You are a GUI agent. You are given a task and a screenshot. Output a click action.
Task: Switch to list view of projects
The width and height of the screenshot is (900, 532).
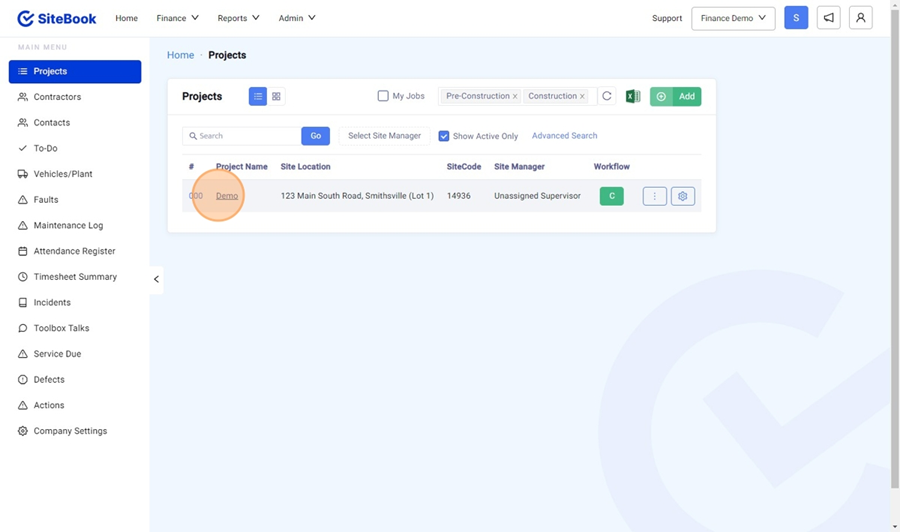258,96
